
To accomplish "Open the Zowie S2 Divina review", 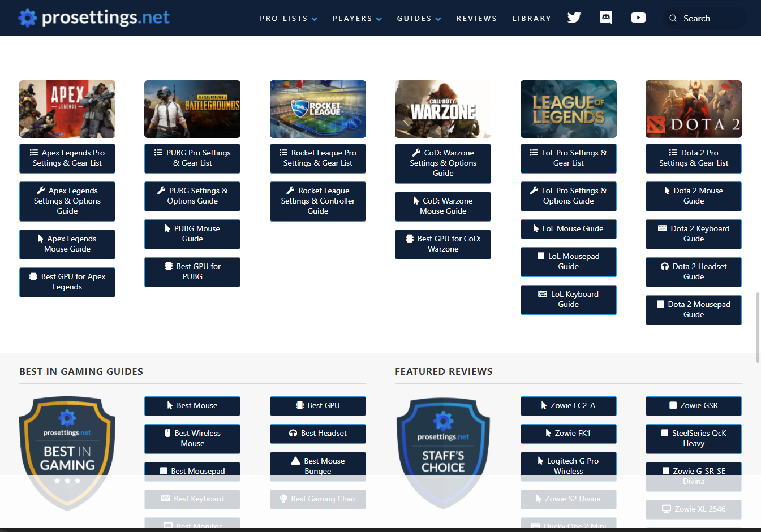I will 569,499.
